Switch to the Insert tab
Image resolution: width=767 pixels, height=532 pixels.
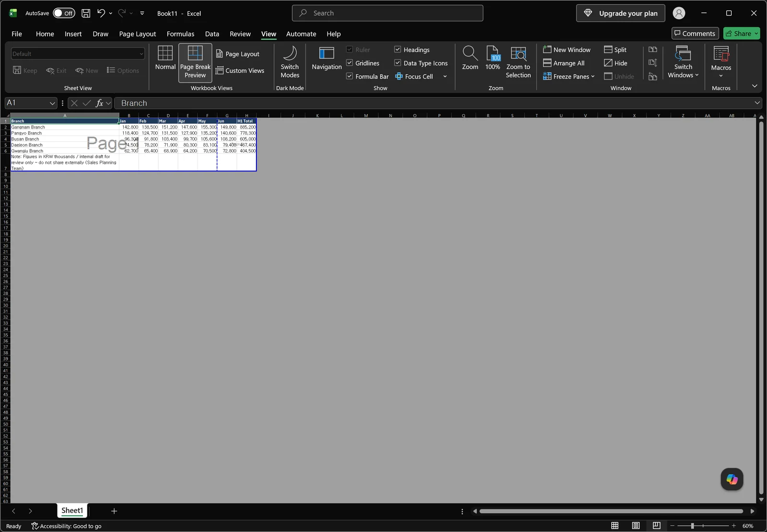tap(73, 34)
